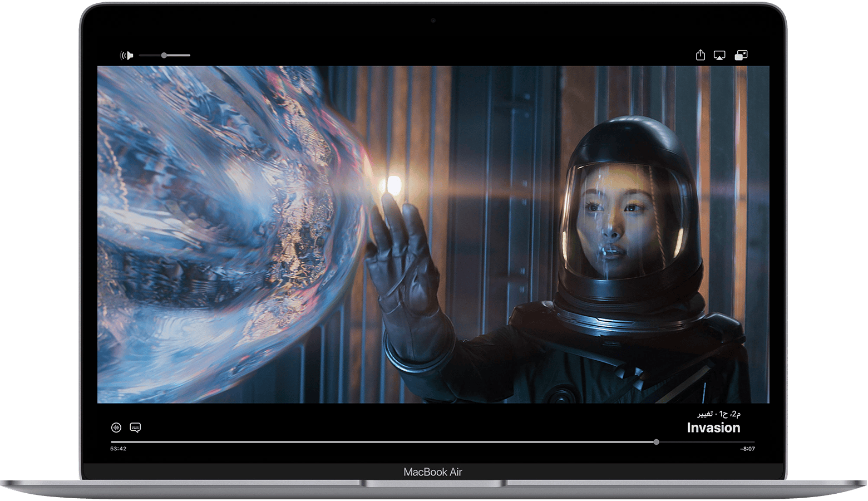
Task: Open the subtitle track selection list
Action: pos(136,428)
